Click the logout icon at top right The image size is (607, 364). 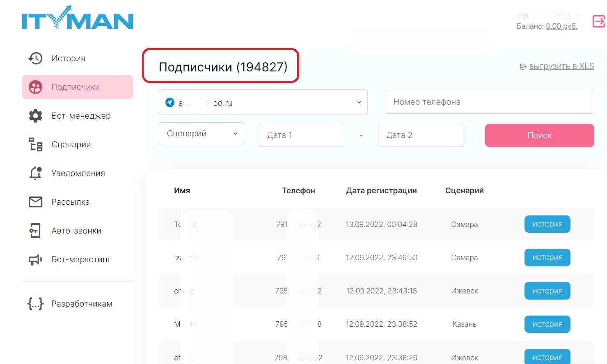[x=599, y=21]
